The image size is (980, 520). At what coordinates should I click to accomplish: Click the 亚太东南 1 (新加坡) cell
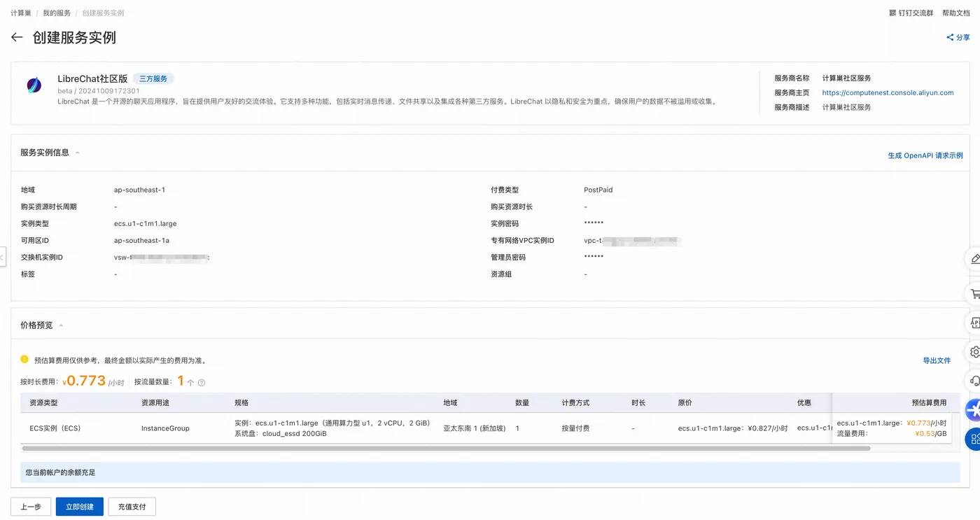coord(474,428)
